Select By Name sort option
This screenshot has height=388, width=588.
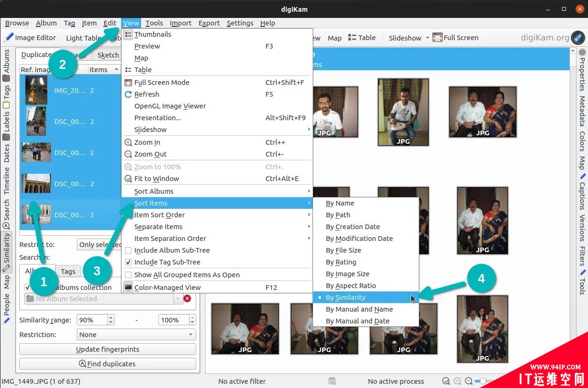tap(366, 203)
